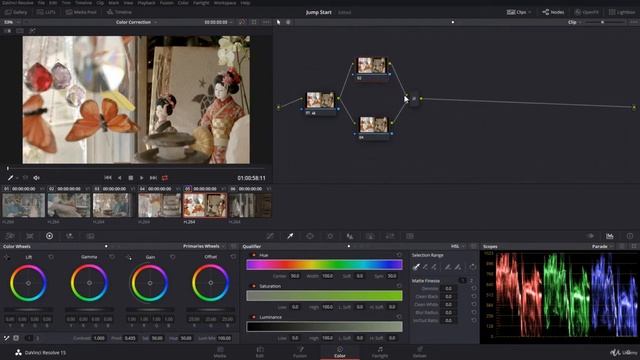Image resolution: width=640 pixels, height=360 pixels.
Task: Select the Qualifier eyedropper palette icon
Action: pyautogui.click(x=290, y=236)
